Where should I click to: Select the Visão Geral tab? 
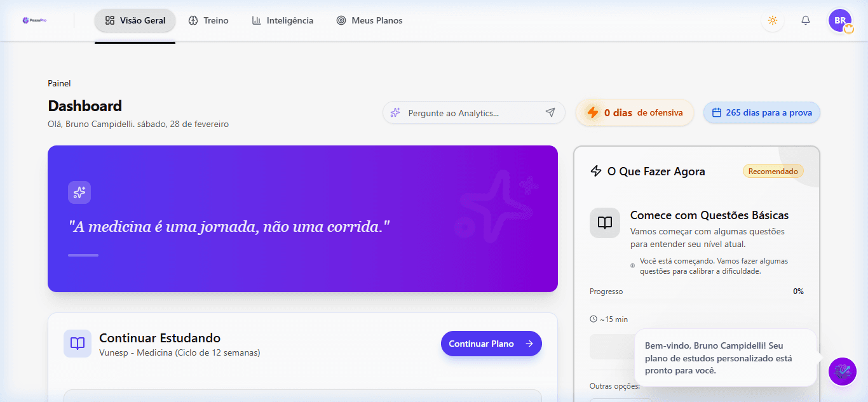tap(135, 20)
